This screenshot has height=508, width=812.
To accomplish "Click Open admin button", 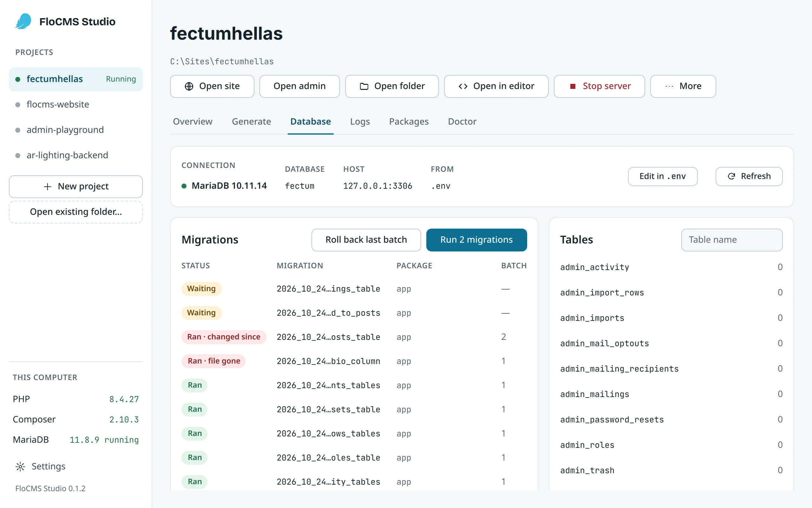I will click(x=299, y=86).
